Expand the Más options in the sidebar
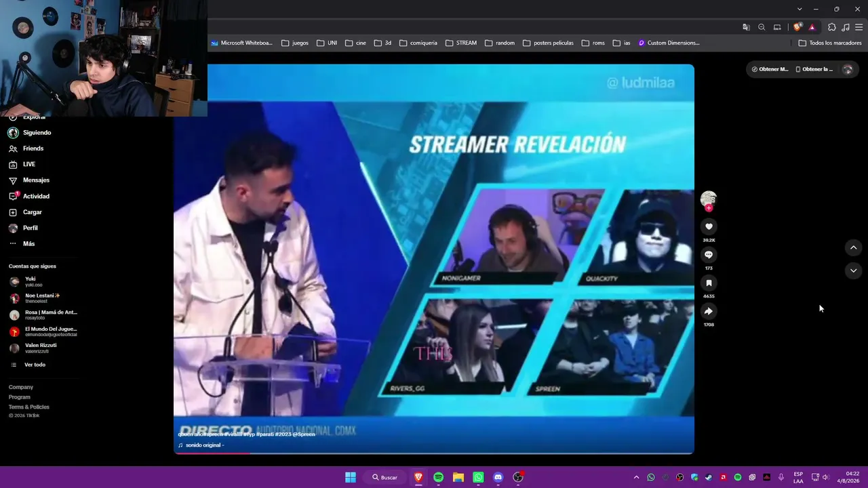Image resolution: width=868 pixels, height=488 pixels. click(28, 244)
